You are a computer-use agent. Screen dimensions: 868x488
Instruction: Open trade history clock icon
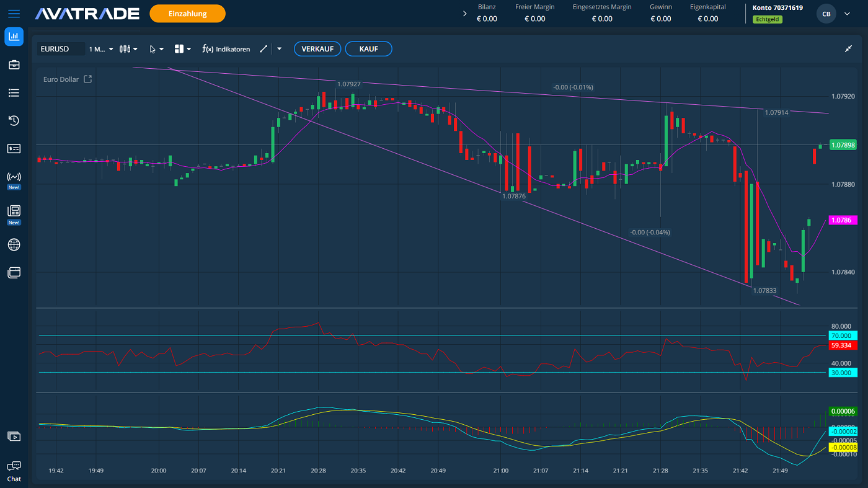[x=14, y=120]
